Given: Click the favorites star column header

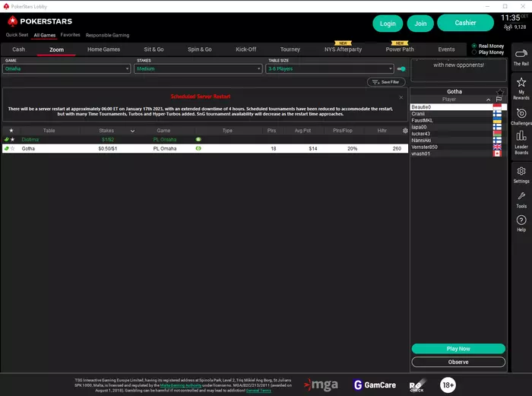Looking at the screenshot, I should (11, 130).
